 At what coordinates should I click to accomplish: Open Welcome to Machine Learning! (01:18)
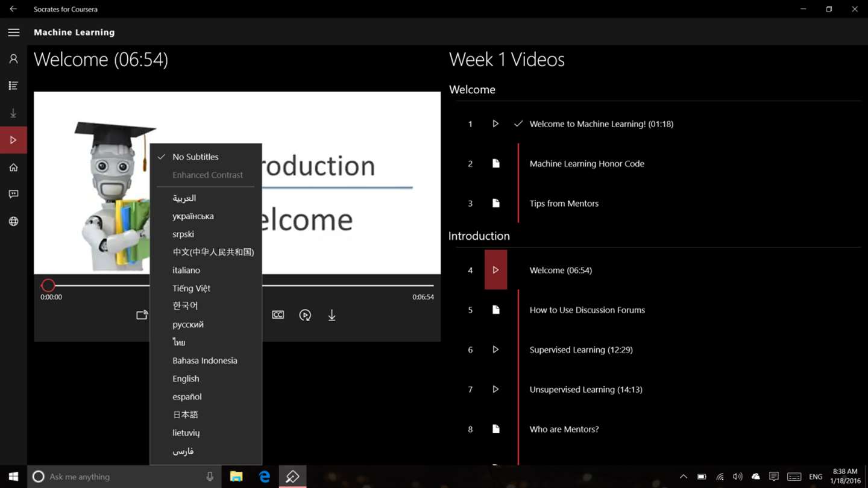point(602,124)
